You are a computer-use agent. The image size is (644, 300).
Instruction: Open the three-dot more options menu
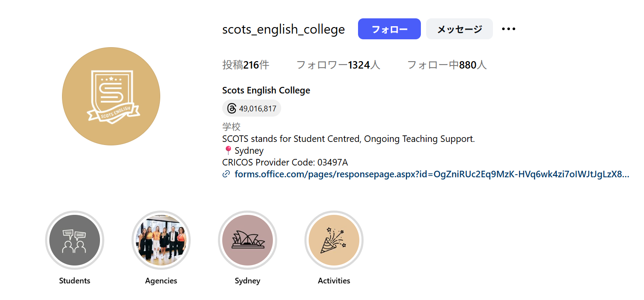[509, 29]
